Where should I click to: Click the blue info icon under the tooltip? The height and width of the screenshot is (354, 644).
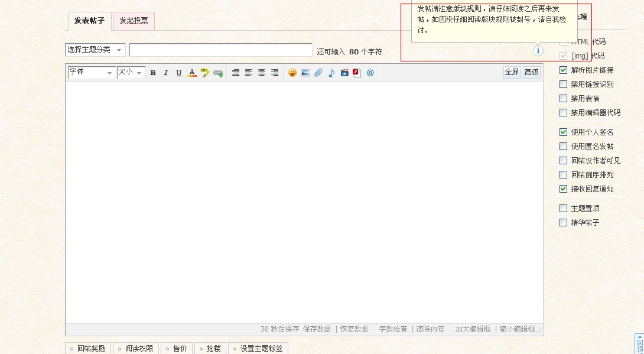pyautogui.click(x=538, y=50)
